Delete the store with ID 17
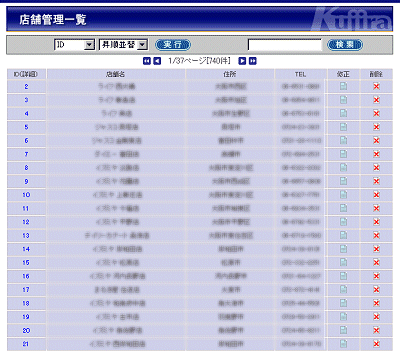The height and width of the screenshot is (361, 400). point(377,290)
